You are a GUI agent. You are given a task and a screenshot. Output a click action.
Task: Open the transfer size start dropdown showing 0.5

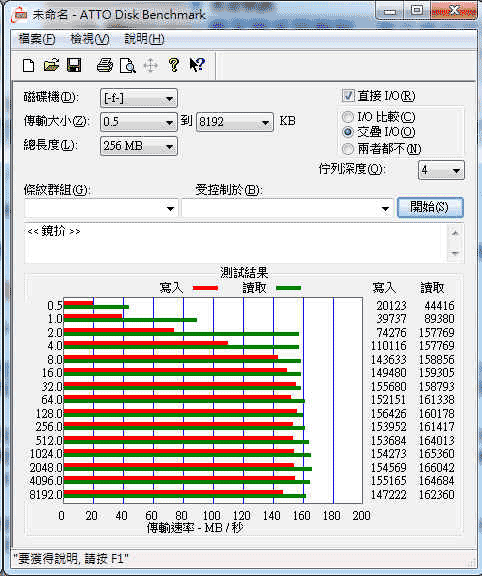[x=139, y=122]
